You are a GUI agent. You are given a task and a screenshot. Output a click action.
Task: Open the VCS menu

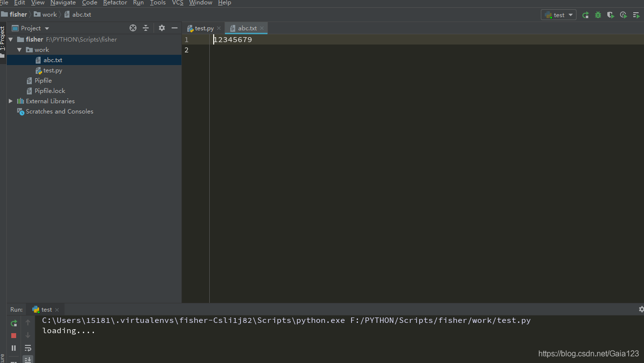(178, 3)
